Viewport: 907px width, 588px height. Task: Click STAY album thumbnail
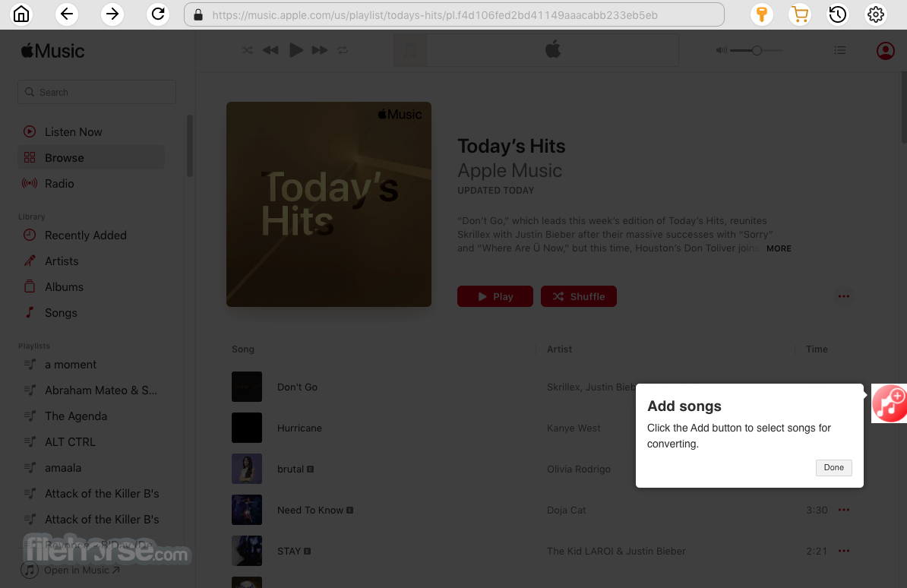coord(247,551)
